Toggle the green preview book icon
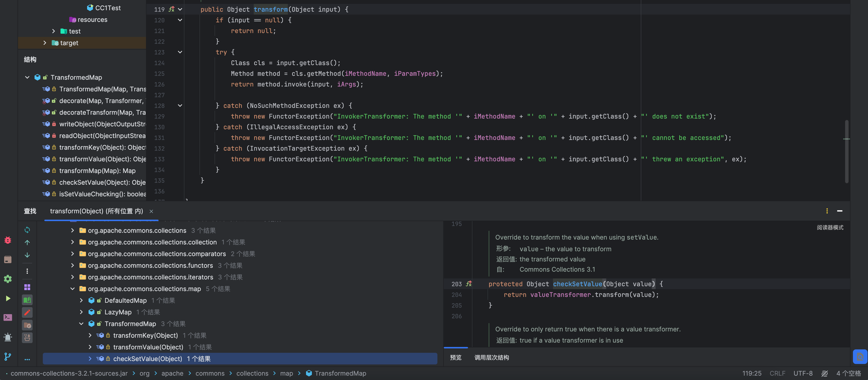This screenshot has width=868, height=380. pos(27,300)
